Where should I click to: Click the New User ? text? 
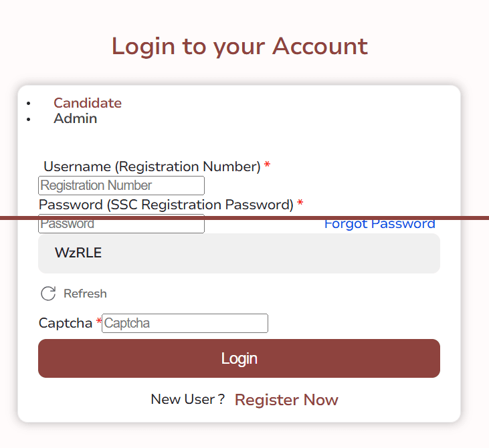click(x=188, y=399)
